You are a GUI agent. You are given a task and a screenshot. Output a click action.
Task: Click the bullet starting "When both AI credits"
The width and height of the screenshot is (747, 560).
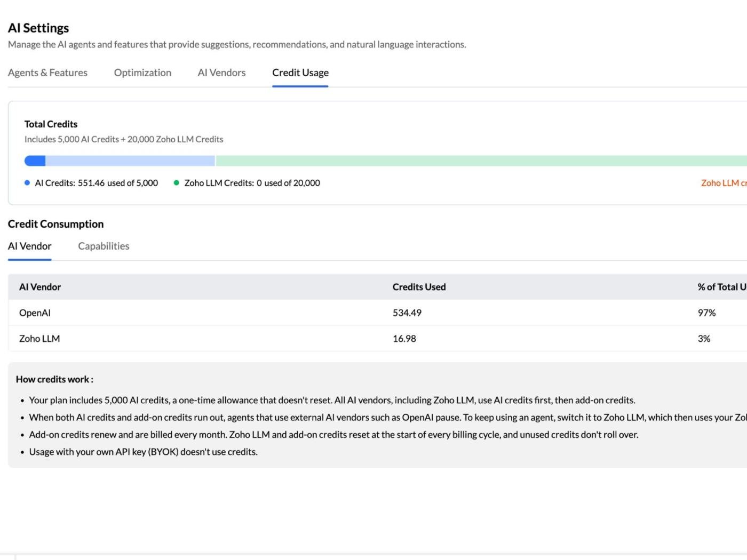[x=388, y=417]
